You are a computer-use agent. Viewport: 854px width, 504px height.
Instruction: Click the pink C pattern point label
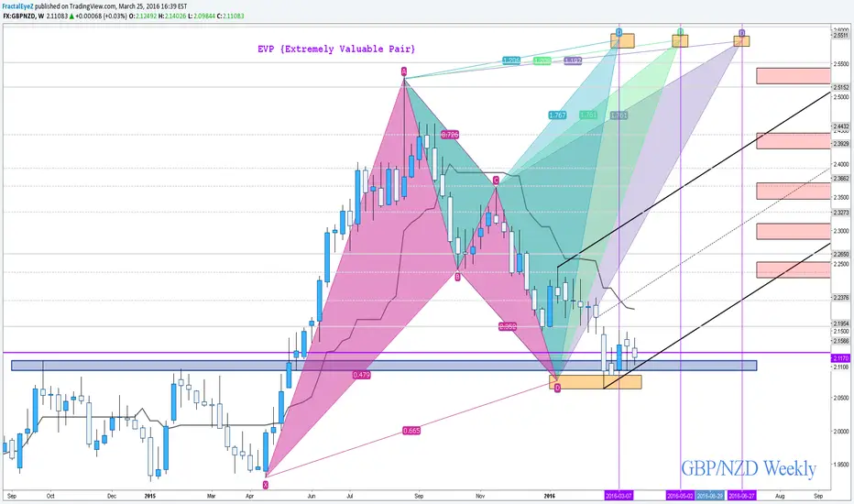coord(496,180)
